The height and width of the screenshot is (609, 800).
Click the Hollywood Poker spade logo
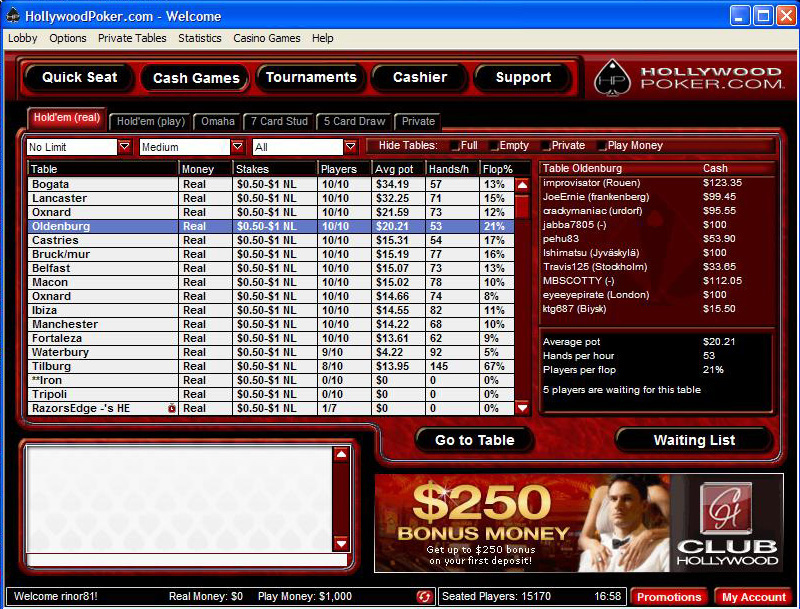point(612,78)
